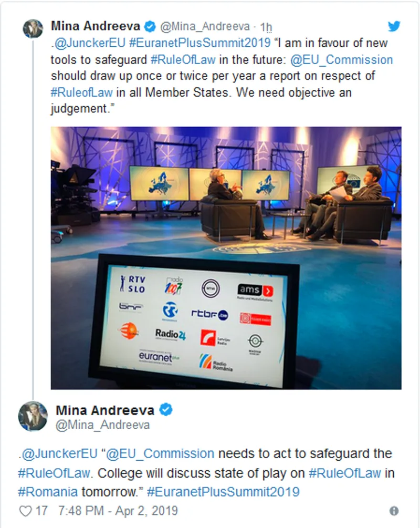Click Mina Andreeva name in top tweet header
This screenshot has height=528, width=420.
(95, 26)
